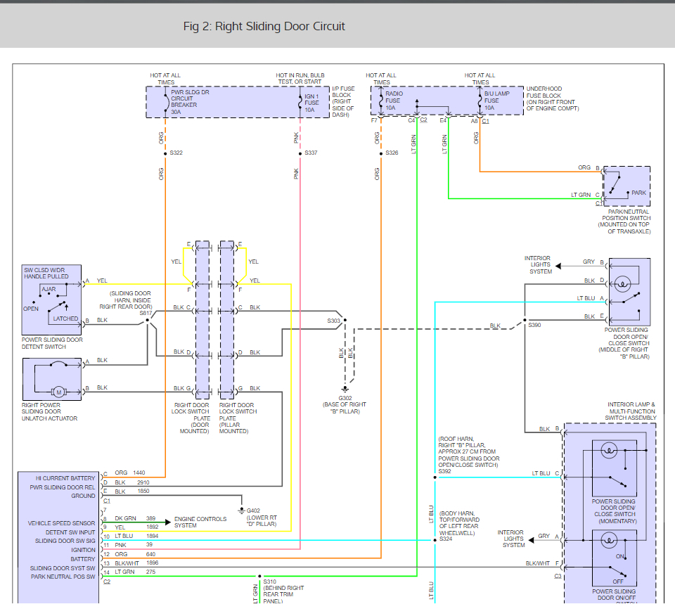Click the G302 ground symbol
The image size is (675, 616).
pyautogui.click(x=345, y=389)
